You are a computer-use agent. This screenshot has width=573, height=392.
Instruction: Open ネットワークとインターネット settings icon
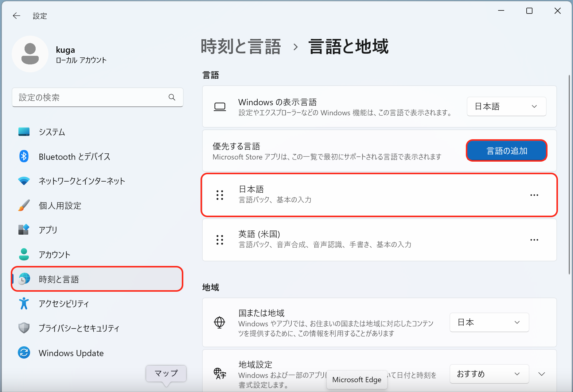point(24,181)
